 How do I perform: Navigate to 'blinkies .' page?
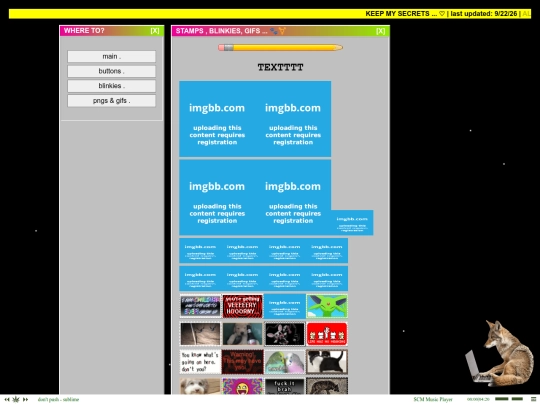[112, 86]
